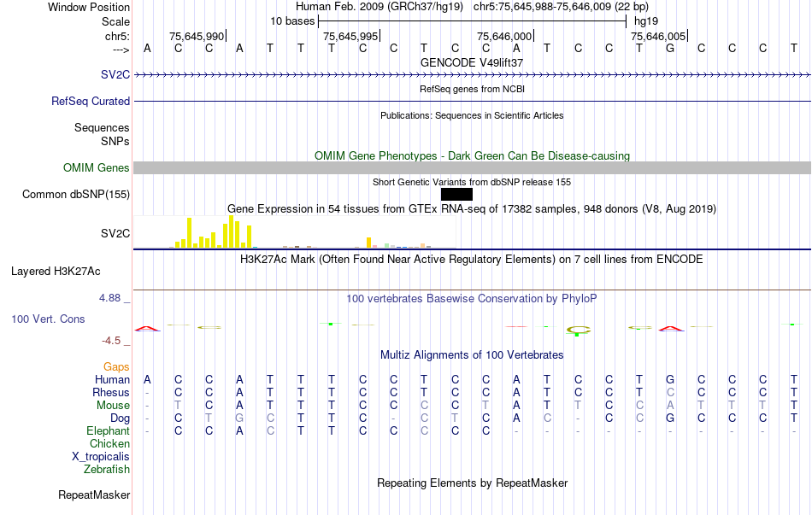Click Short Genetic Variants from dbSNP title
812x515 pixels.
point(472,182)
